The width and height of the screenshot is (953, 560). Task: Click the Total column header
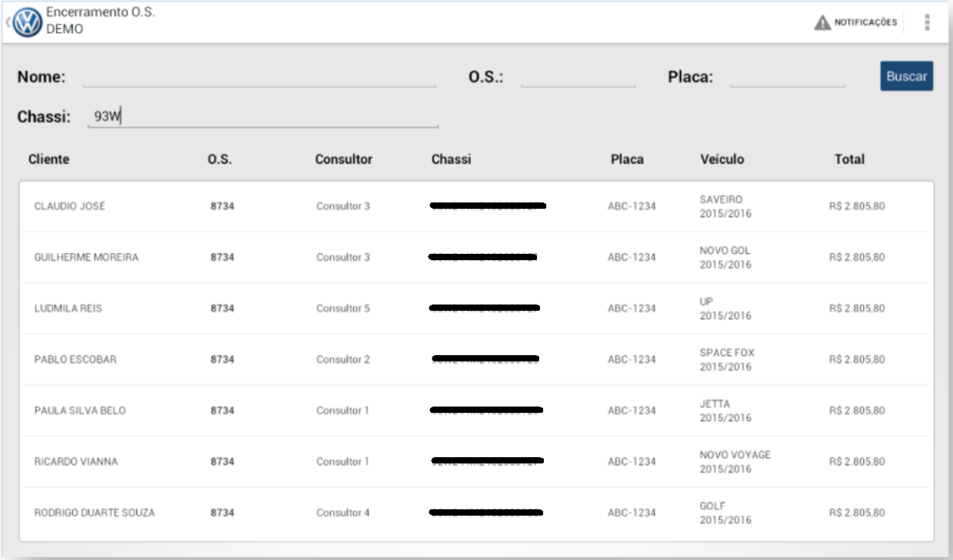coord(849,159)
